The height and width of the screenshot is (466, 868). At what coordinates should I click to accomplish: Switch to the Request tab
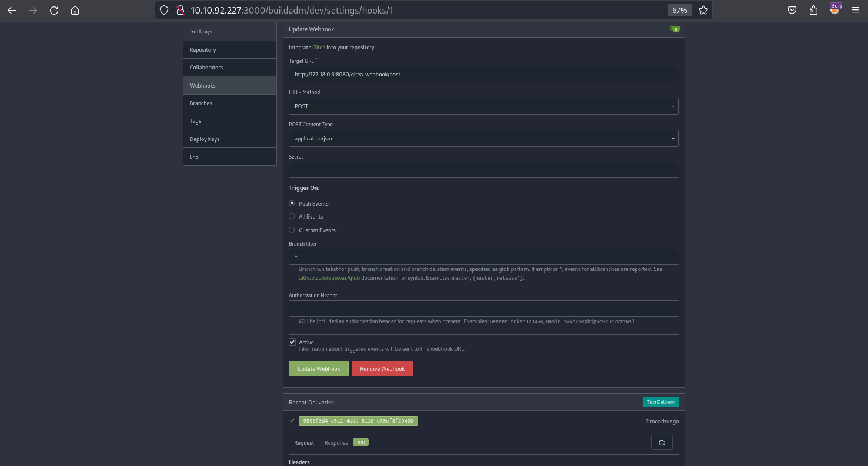point(304,443)
